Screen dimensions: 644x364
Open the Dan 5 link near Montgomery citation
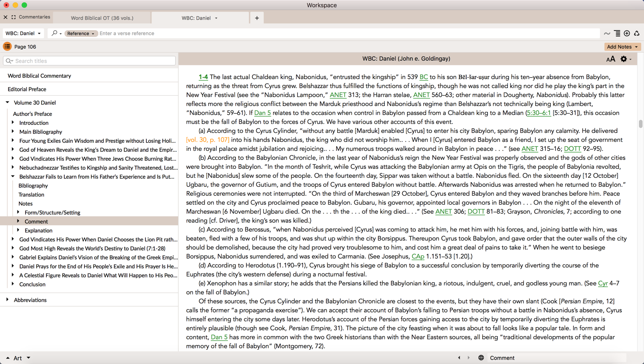[219, 337]
